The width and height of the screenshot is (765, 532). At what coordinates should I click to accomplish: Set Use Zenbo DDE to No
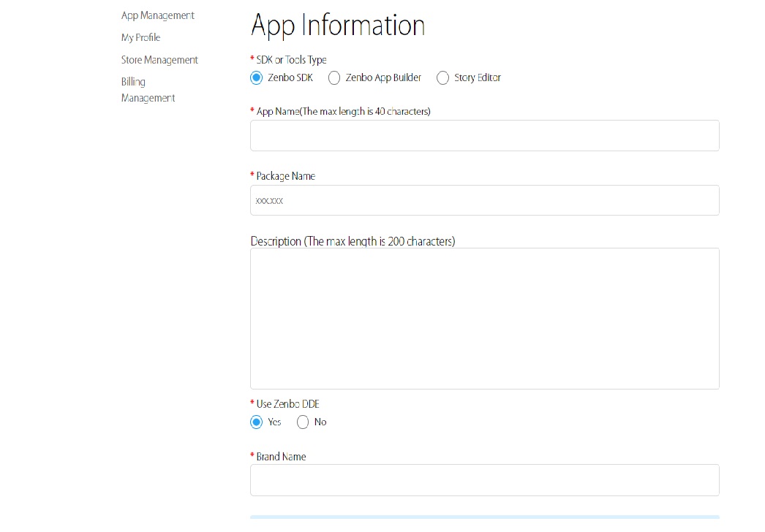[303, 422]
